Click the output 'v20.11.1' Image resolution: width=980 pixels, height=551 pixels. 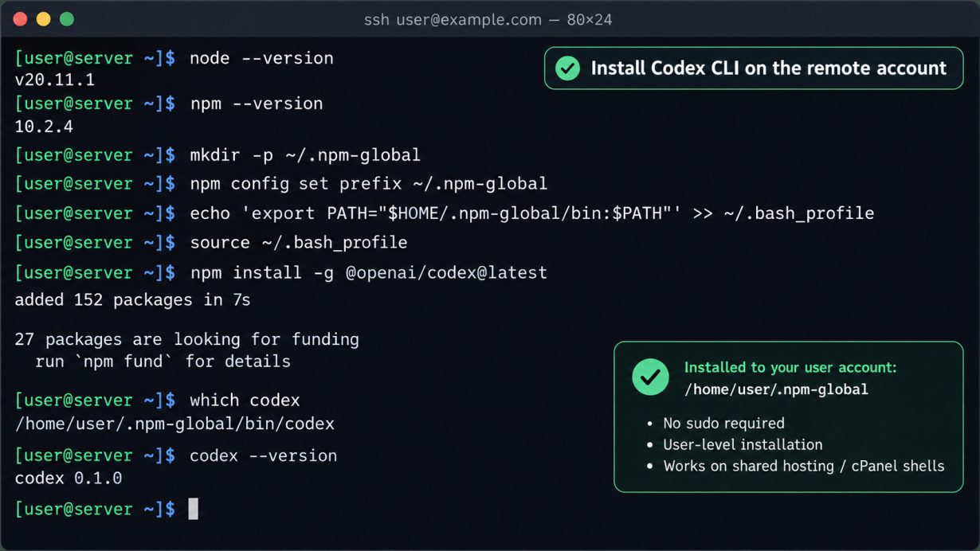[55, 80]
